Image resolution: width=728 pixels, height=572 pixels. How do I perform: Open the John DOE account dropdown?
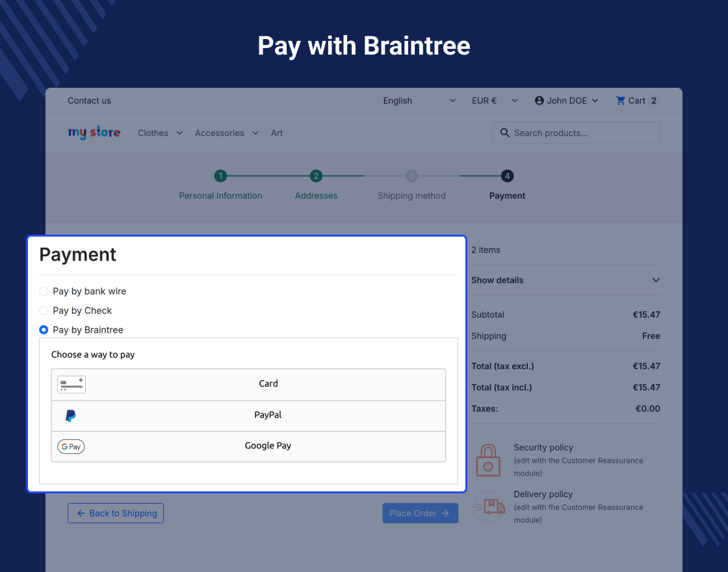[x=566, y=101]
